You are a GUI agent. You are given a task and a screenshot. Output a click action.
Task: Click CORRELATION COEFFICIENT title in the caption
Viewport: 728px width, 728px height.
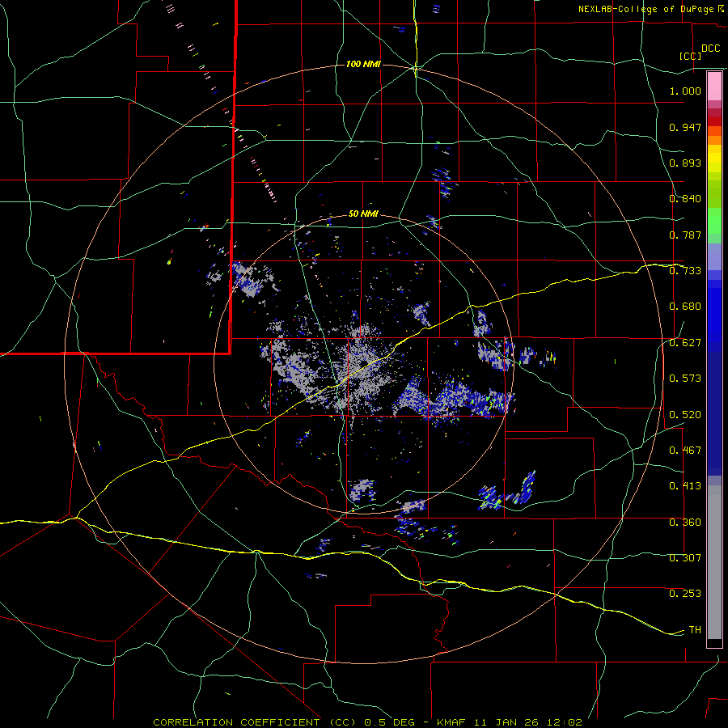point(236,722)
